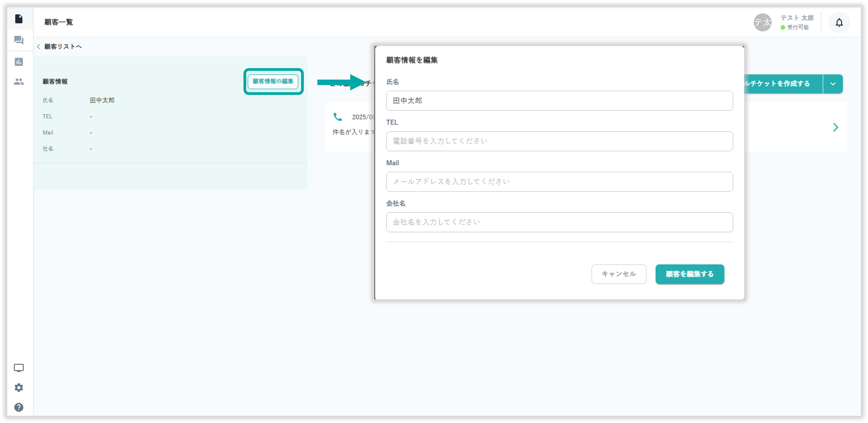The width and height of the screenshot is (868, 423).
Task: Click the monitor screen sidebar icon
Action: point(19,368)
